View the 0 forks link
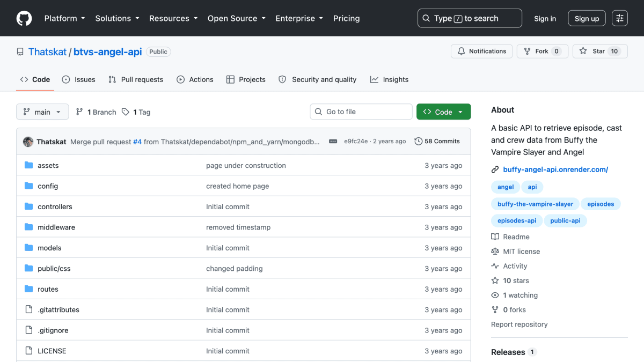The image size is (644, 362). coord(509,310)
